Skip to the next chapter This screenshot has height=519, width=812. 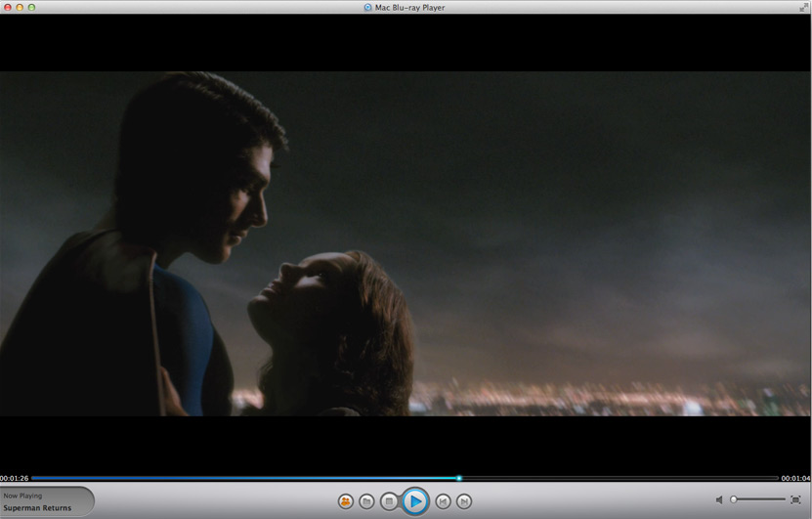pyautogui.click(x=464, y=501)
